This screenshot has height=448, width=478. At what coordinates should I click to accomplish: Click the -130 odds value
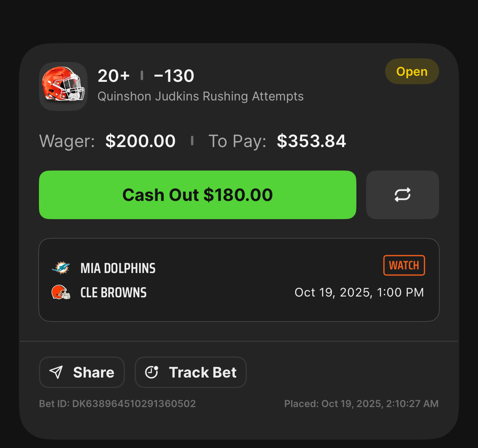click(x=174, y=76)
